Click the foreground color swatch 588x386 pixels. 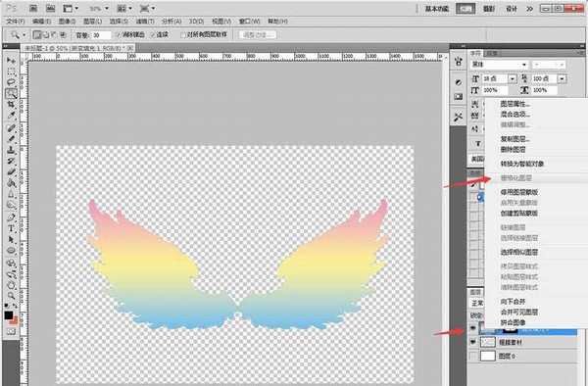[x=8, y=315]
